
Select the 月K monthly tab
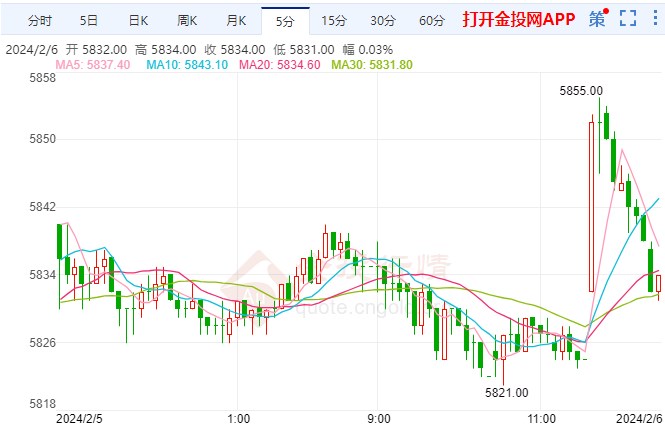coord(236,20)
